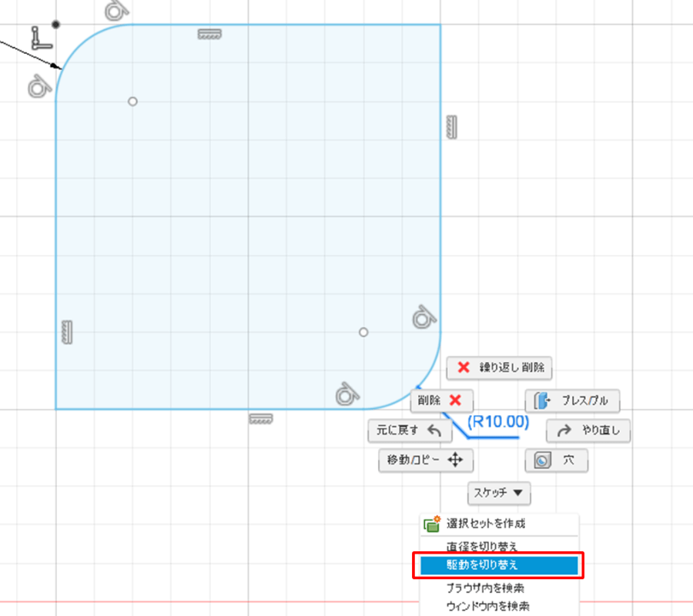The height and width of the screenshot is (616, 693).
Task: Select tangent constraint icon near right edge of bottom-right arc
Action: [x=424, y=316]
